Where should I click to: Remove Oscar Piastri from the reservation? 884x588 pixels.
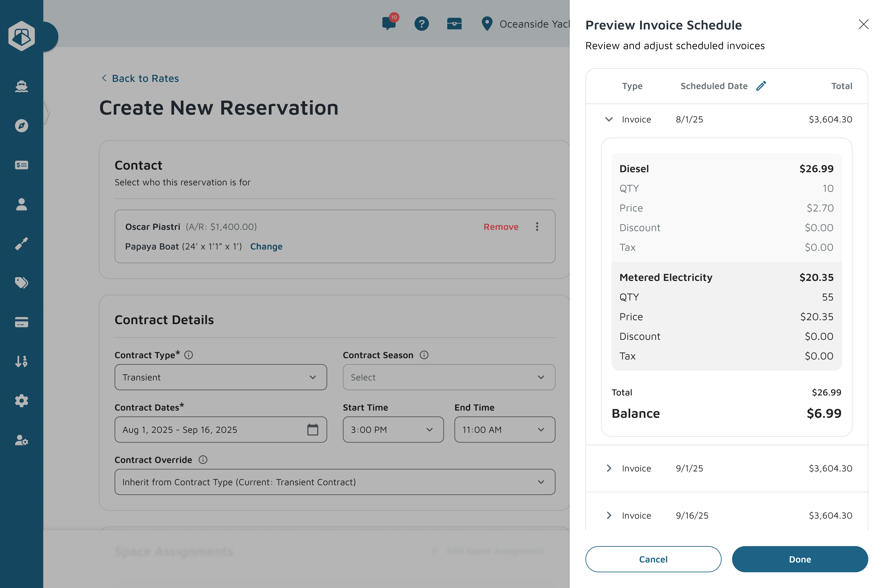[501, 227]
